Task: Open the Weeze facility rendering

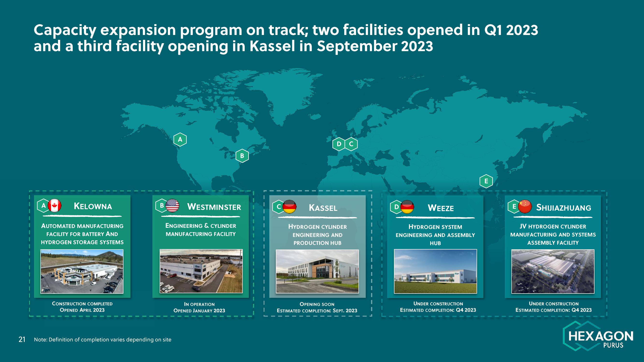Action: [436, 271]
